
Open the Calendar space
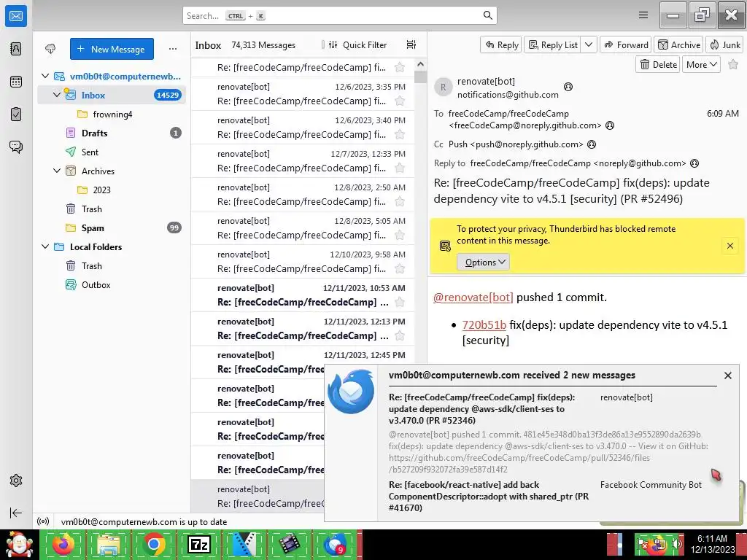coord(16,82)
